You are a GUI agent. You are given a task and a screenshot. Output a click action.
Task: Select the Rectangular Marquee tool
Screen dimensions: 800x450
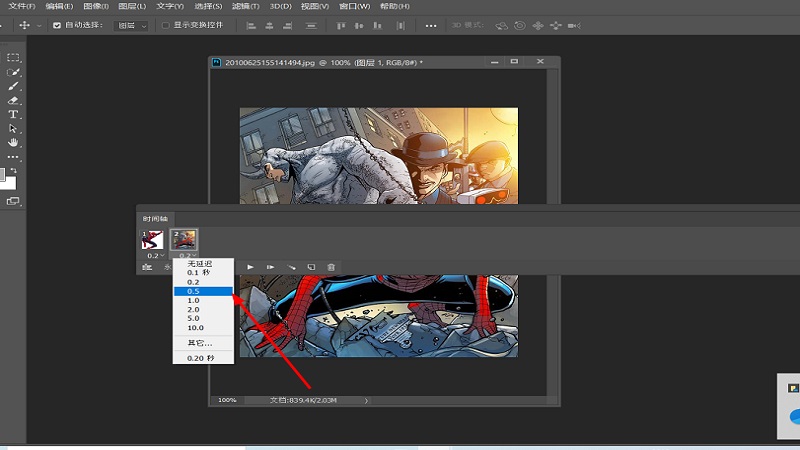point(13,58)
